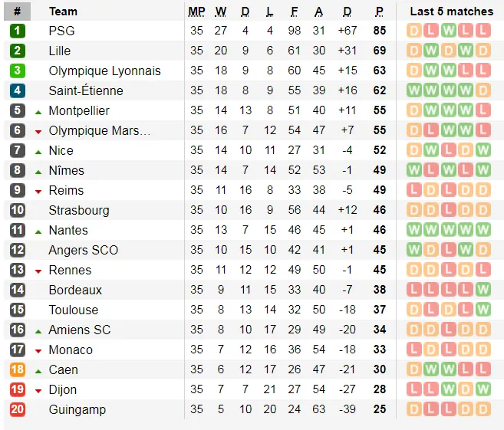Image resolution: width=504 pixels, height=430 pixels.
Task: Click the red down arrow beside Monaco
Action: point(38,350)
